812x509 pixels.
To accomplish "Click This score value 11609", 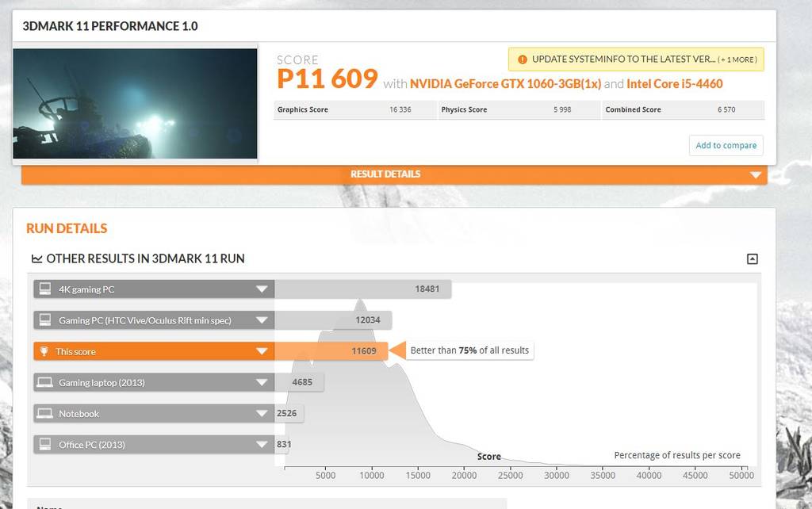I will (364, 351).
